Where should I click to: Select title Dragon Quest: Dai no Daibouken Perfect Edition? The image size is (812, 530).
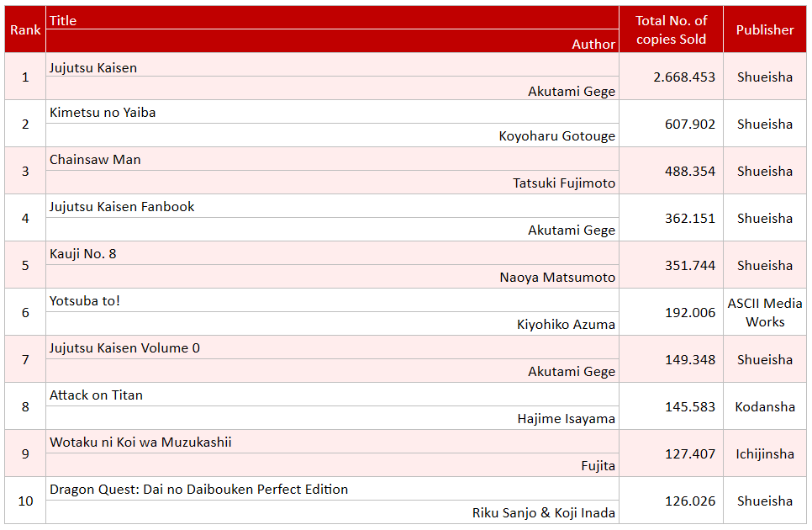point(198,490)
